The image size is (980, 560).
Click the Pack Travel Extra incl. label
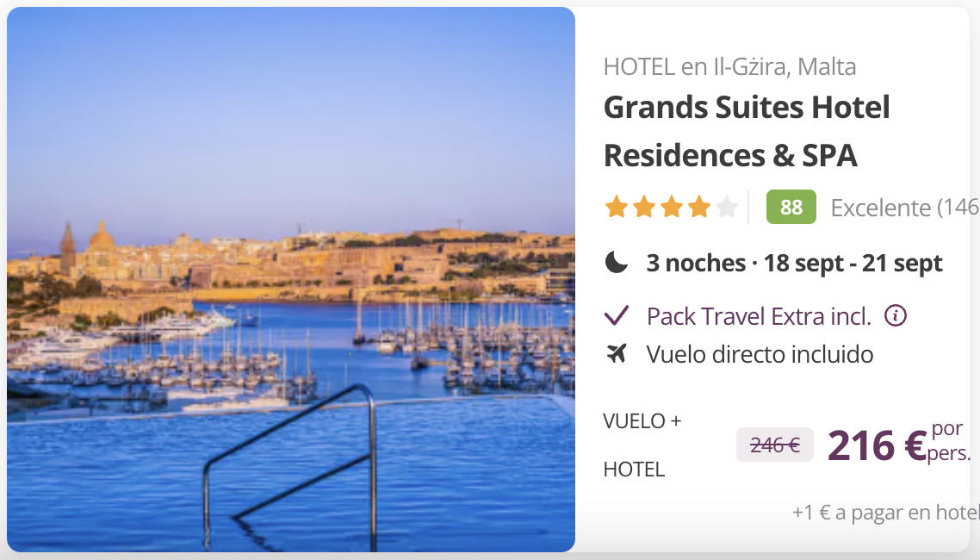(x=759, y=316)
